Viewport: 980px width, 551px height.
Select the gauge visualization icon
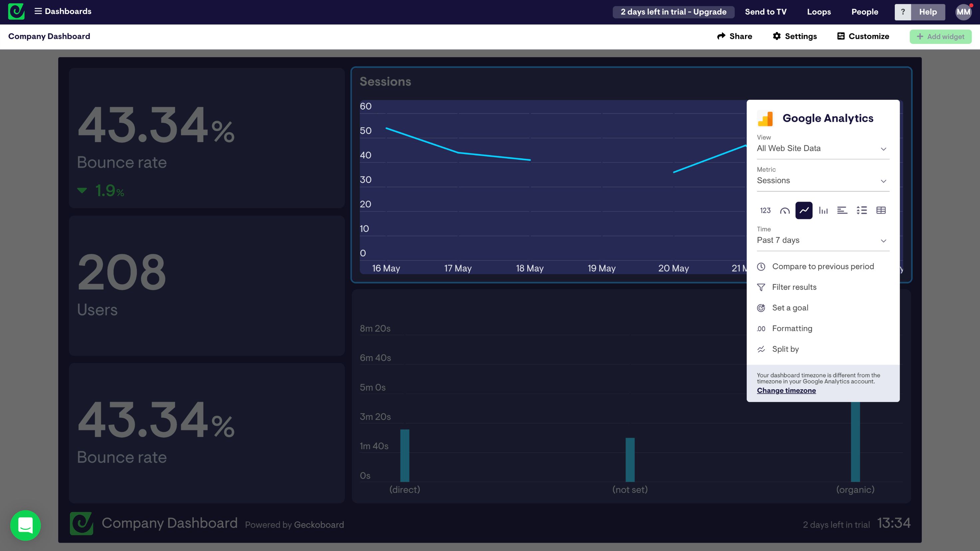tap(785, 210)
